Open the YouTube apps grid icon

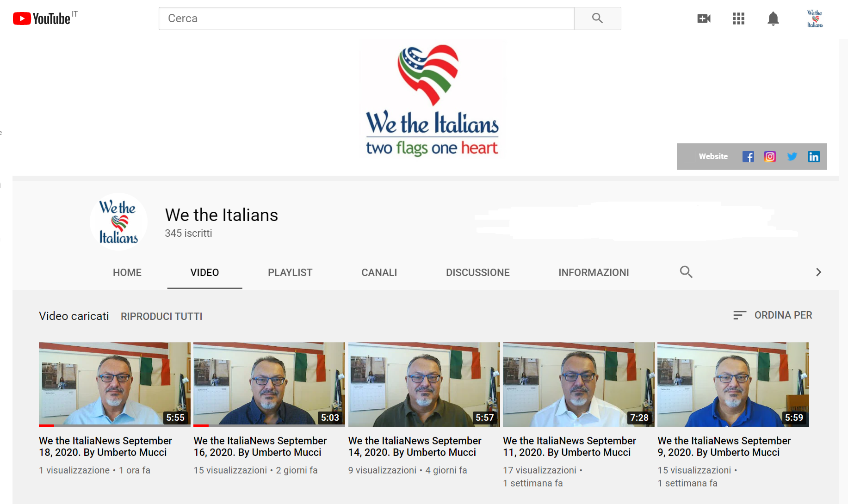pos(738,18)
